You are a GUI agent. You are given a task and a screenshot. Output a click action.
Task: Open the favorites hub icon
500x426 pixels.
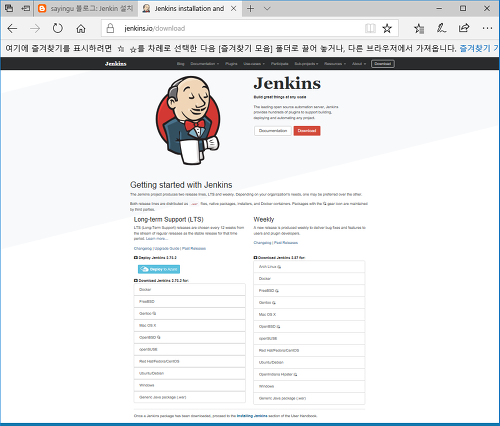[x=419, y=29]
